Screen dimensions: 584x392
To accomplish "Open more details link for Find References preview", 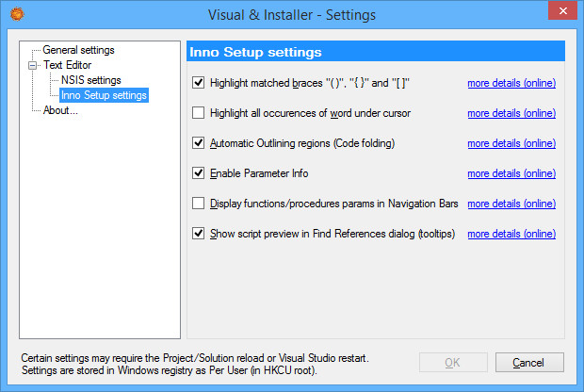I will [511, 234].
